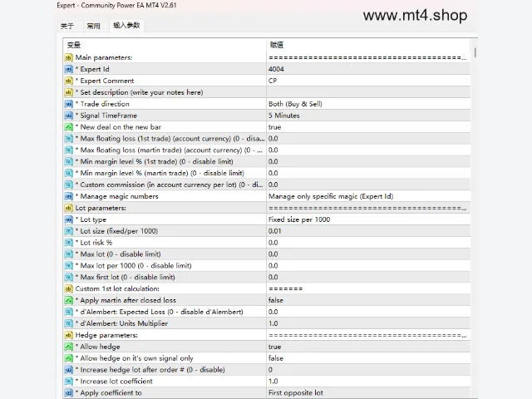Viewport: 532px width, 399px height.
Task: Click the Max floating loss 1st trade icon
Action: 68,139
